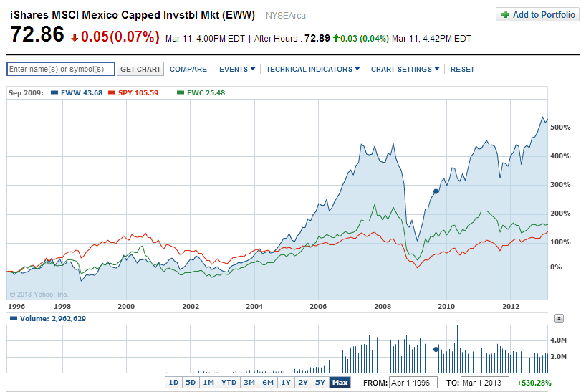This screenshot has width=586, height=392.
Task: Click the Get Chart button
Action: click(x=140, y=69)
